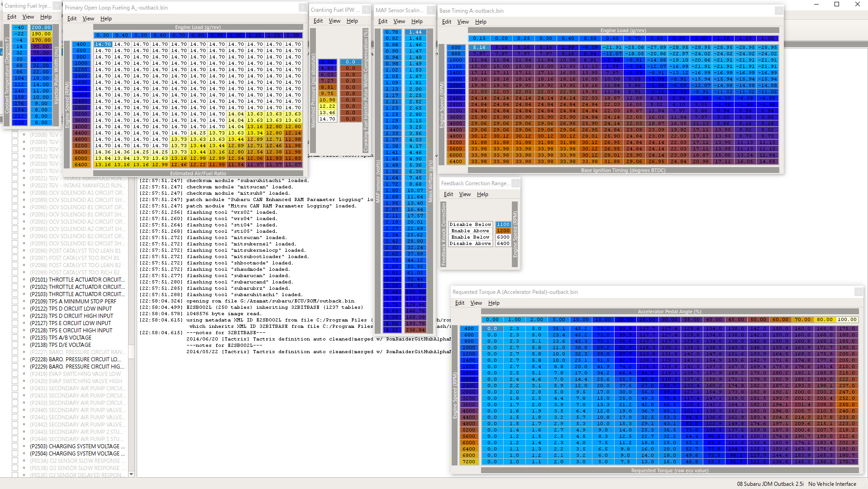Select highlighted 14.70 cell at 400 RPM in fueling table

tap(103, 44)
